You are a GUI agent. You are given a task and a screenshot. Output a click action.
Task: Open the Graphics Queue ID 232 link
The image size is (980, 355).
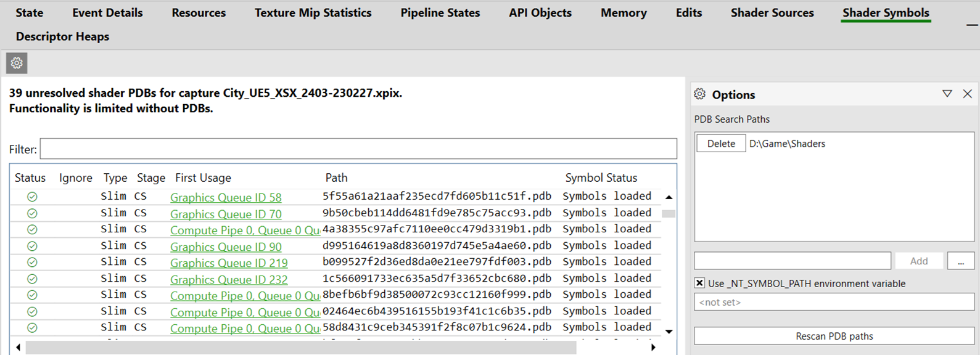[x=229, y=279]
